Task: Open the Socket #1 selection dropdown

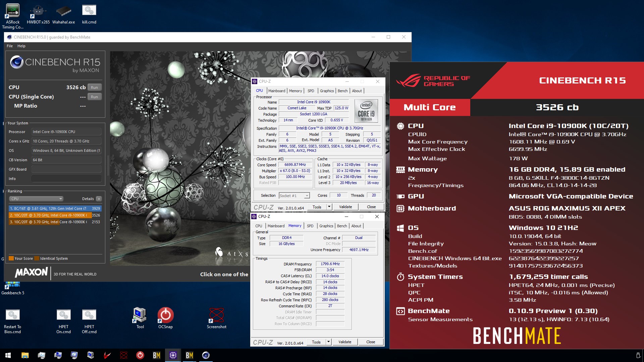Action: (294, 196)
